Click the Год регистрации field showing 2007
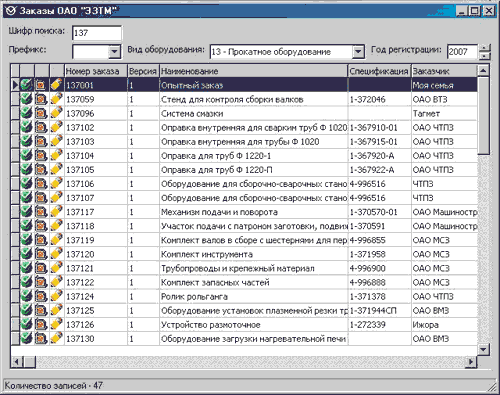 coord(462,52)
